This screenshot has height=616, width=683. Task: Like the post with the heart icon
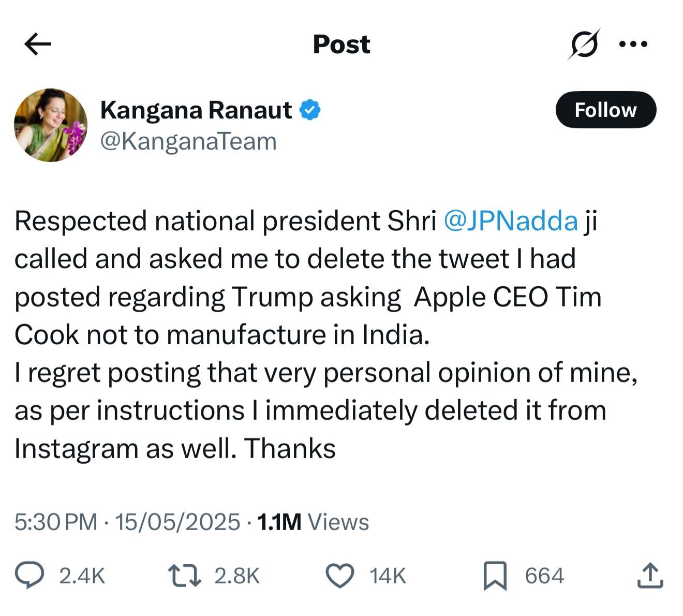click(340, 576)
